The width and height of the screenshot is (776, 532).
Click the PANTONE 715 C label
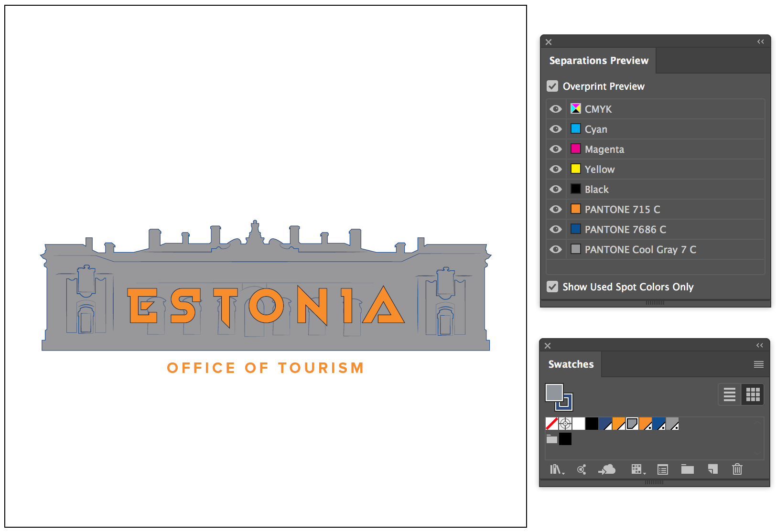pyautogui.click(x=623, y=209)
